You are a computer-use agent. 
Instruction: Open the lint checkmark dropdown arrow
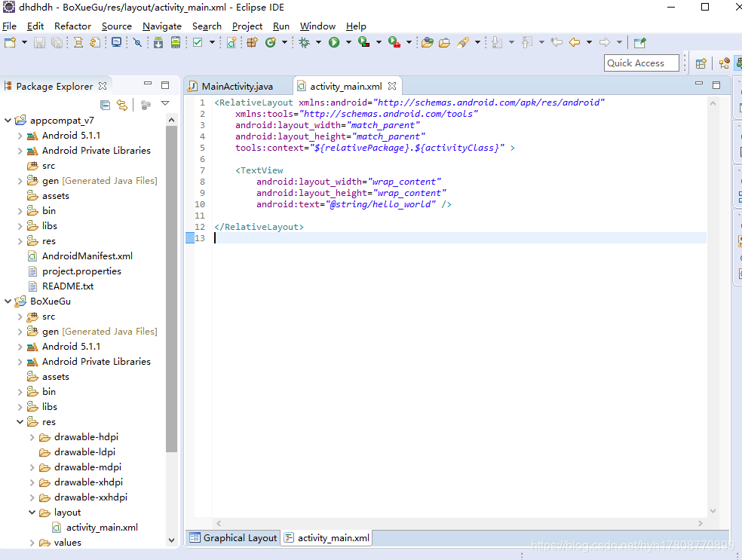(x=213, y=42)
